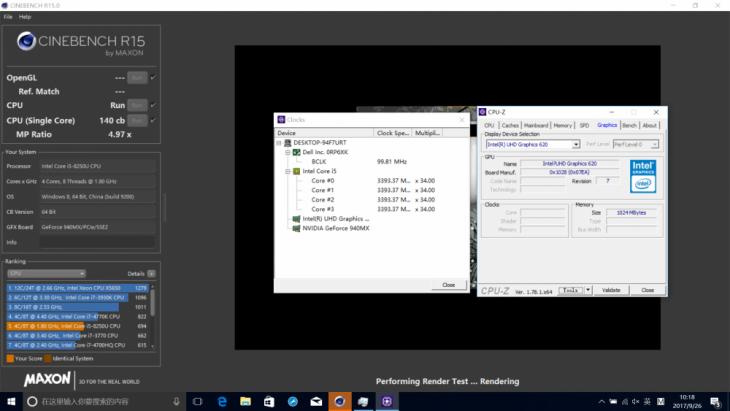Image resolution: width=730 pixels, height=411 pixels.
Task: Collapse the Intel Core i5 tree node
Action: pos(287,171)
